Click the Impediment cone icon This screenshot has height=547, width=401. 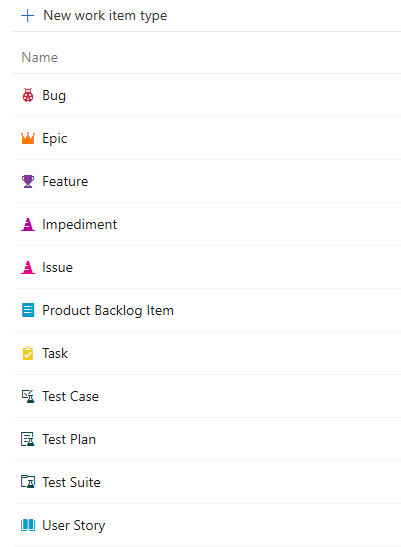(28, 224)
